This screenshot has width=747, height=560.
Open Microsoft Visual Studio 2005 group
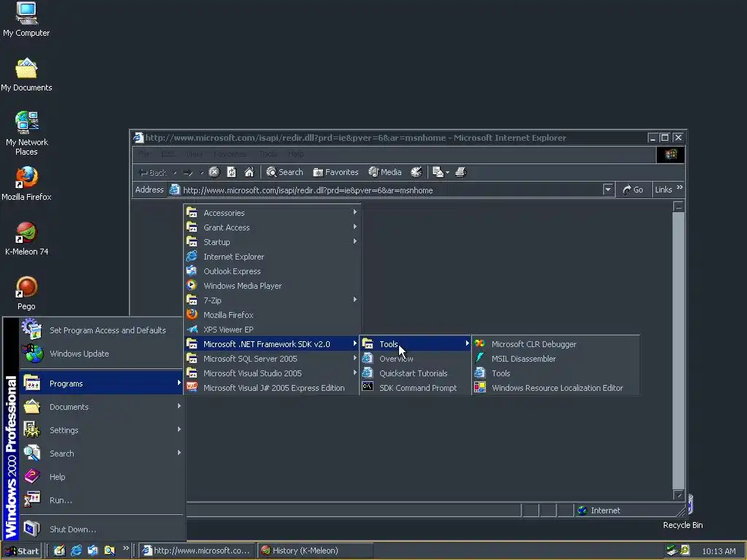[272, 373]
